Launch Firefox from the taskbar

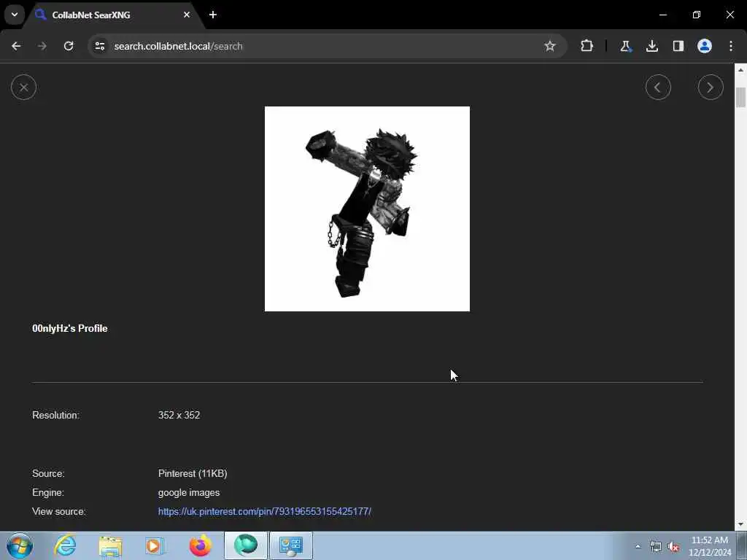(x=200, y=545)
